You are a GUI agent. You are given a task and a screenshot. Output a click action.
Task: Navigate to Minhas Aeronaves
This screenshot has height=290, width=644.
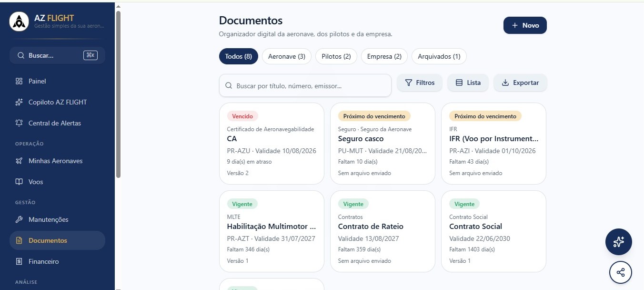tap(57, 161)
